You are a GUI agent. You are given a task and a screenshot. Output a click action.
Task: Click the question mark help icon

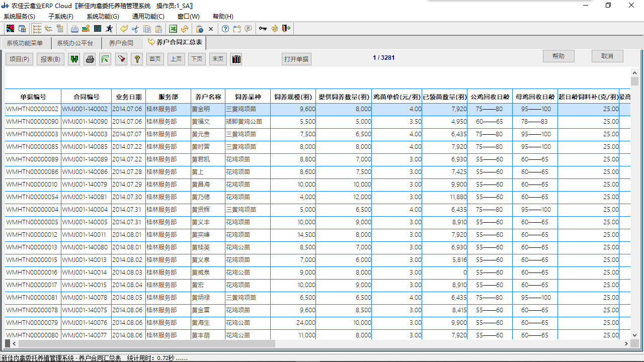click(x=224, y=29)
